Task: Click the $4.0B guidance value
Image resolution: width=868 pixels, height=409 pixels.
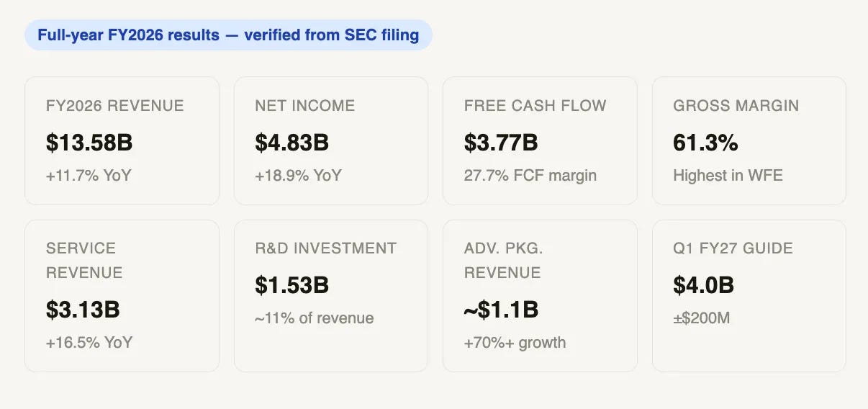Action: tap(703, 285)
